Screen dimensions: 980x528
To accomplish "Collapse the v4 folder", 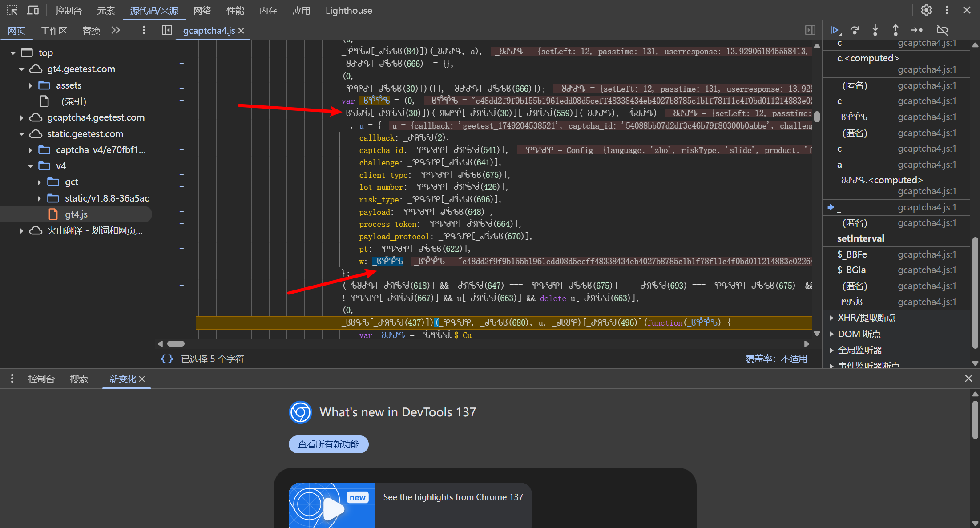I will pyautogui.click(x=30, y=166).
